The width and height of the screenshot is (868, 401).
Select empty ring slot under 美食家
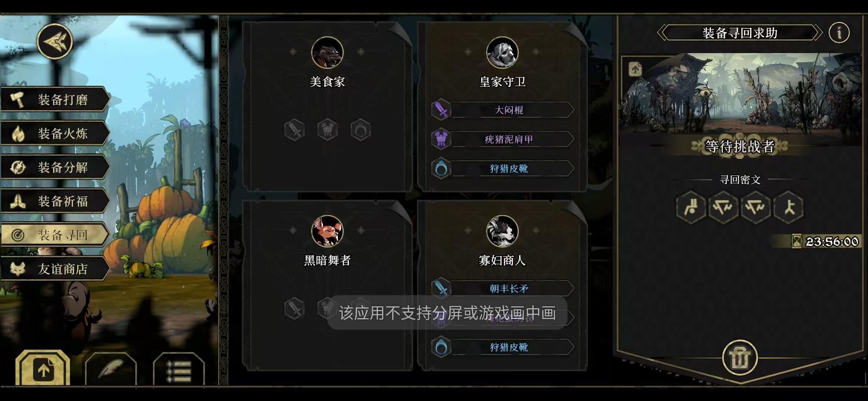point(361,130)
